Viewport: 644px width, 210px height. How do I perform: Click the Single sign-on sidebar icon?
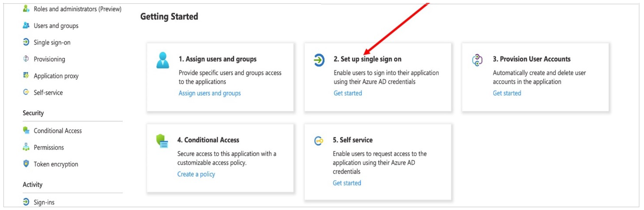click(x=26, y=42)
